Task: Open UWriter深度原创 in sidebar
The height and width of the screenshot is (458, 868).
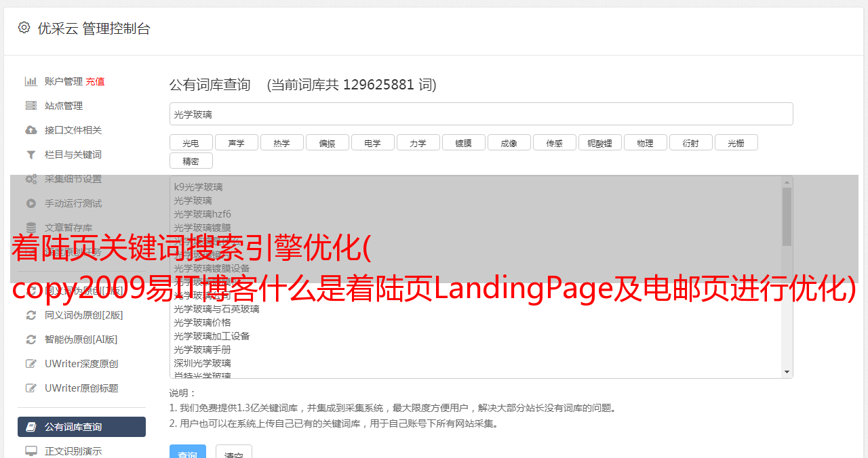Action: click(x=81, y=364)
